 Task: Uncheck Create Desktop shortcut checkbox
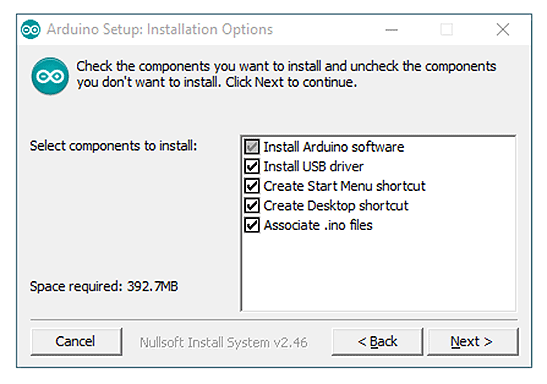[252, 205]
